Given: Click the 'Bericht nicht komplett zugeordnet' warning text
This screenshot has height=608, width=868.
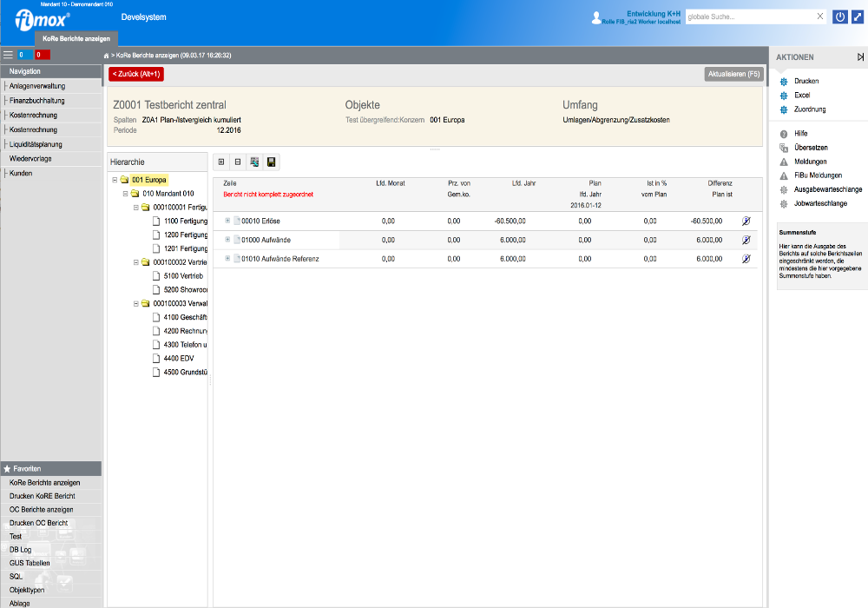Looking at the screenshot, I should (268, 195).
